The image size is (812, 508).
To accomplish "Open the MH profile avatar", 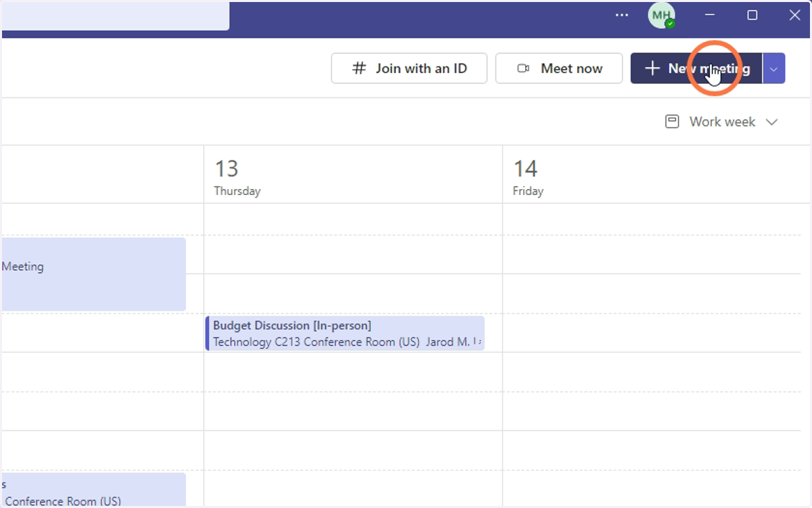I will 661,15.
